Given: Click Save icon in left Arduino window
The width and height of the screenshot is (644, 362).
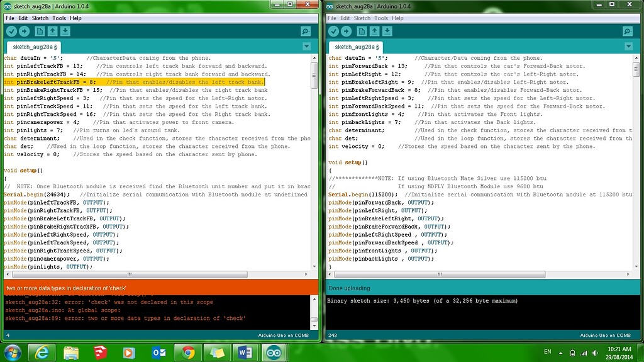Looking at the screenshot, I should [x=65, y=31].
